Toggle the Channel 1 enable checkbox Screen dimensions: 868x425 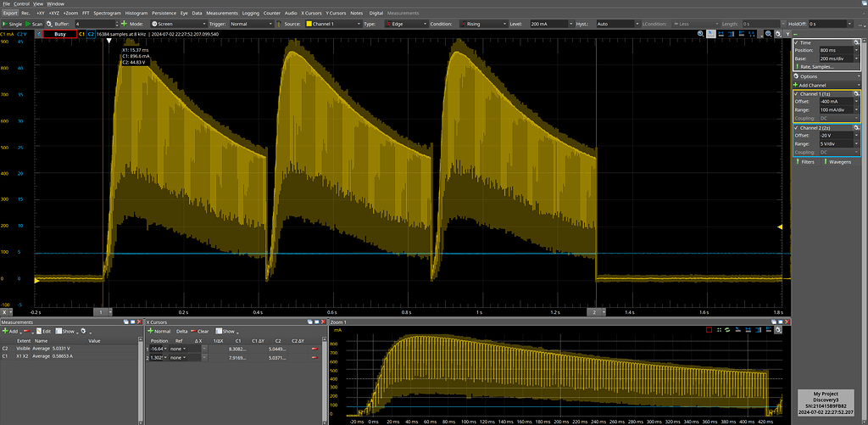[797, 93]
